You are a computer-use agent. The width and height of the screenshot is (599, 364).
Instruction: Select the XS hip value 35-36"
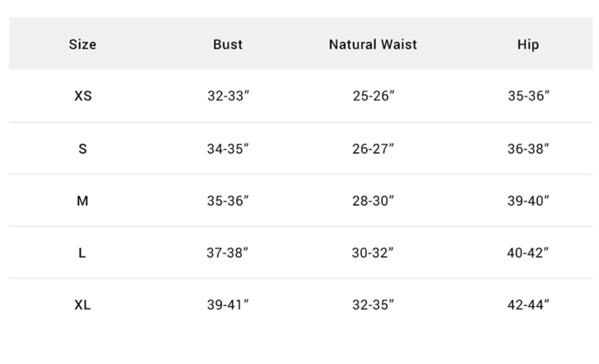[x=528, y=96]
